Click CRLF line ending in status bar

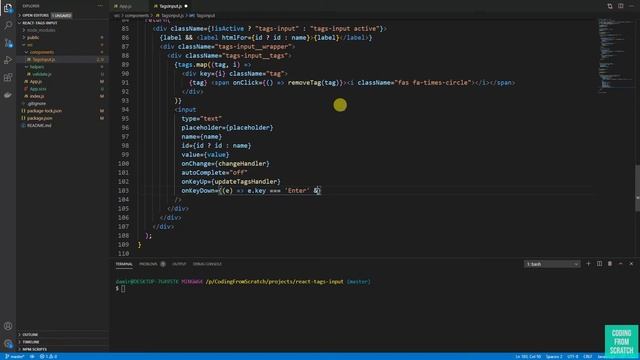pos(588,356)
